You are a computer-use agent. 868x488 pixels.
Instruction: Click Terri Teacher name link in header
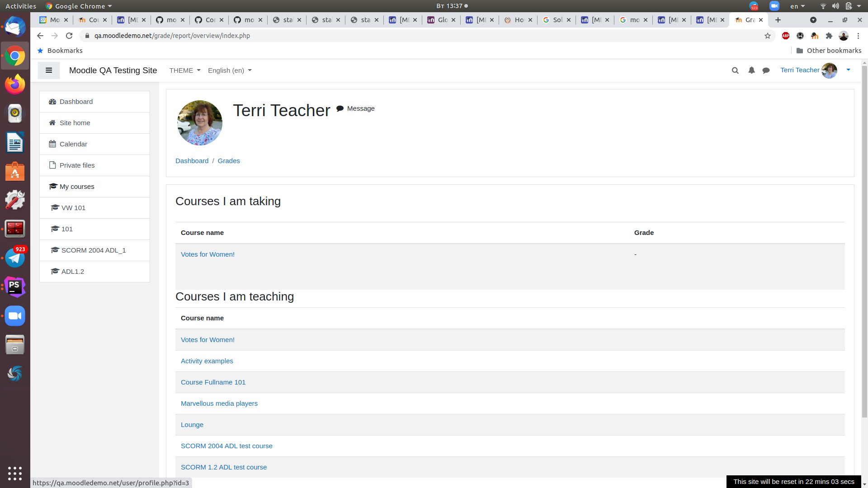click(799, 70)
